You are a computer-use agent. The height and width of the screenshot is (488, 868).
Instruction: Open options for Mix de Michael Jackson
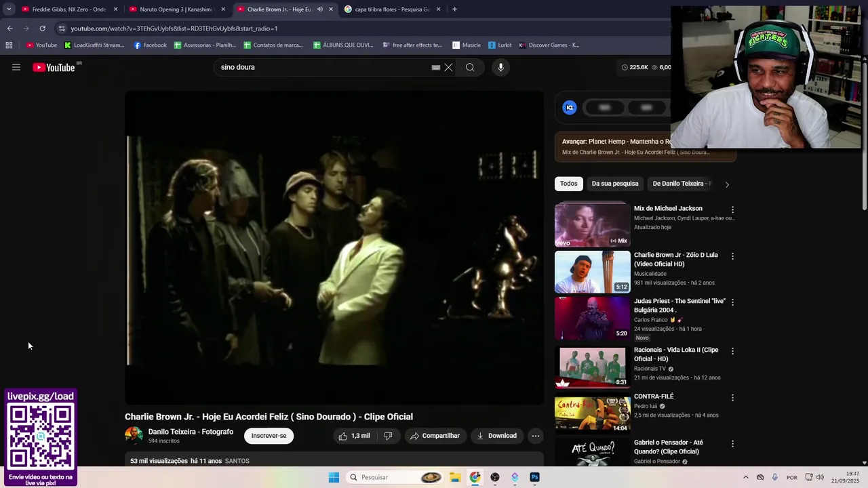(732, 209)
